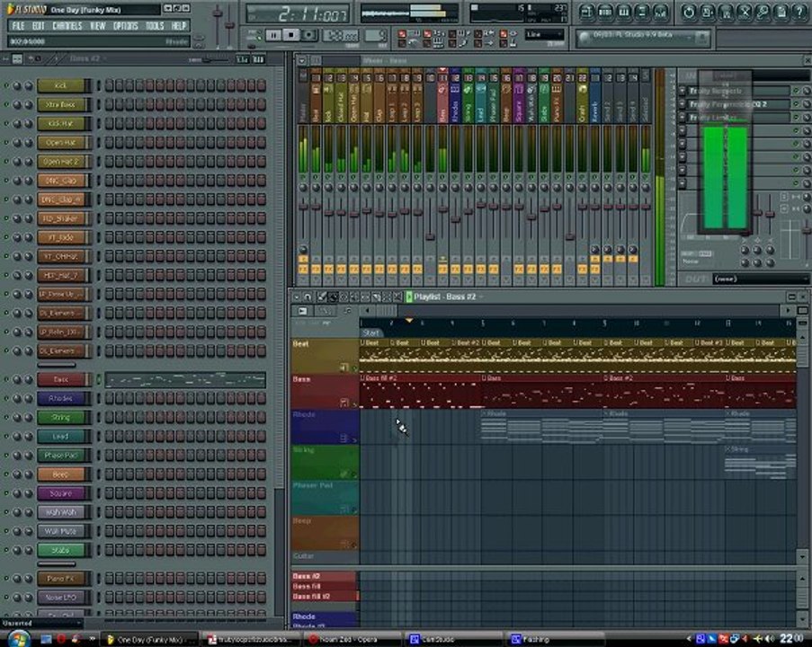Open the playlist window toolbar icon
This screenshot has height=647, width=812.
tap(586, 12)
